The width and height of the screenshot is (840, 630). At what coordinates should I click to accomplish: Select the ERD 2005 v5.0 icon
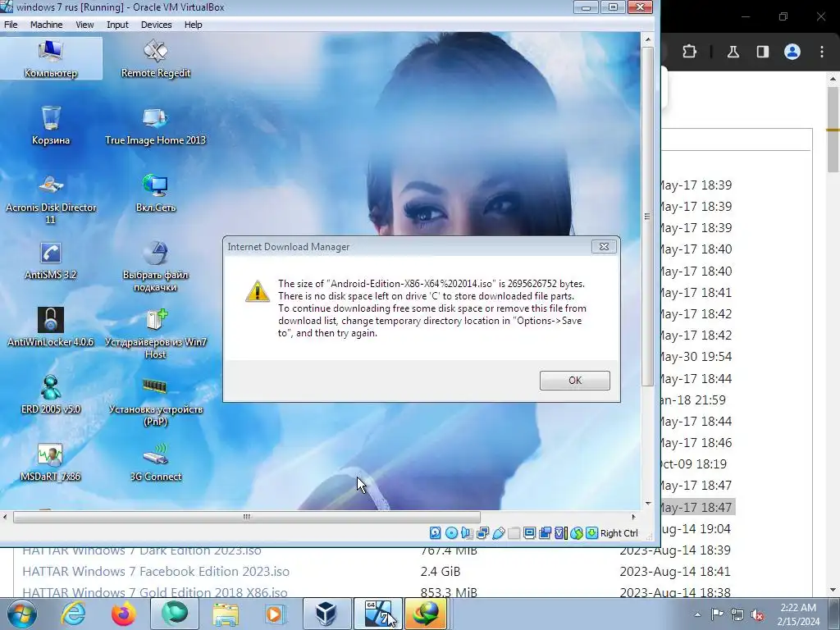51,395
